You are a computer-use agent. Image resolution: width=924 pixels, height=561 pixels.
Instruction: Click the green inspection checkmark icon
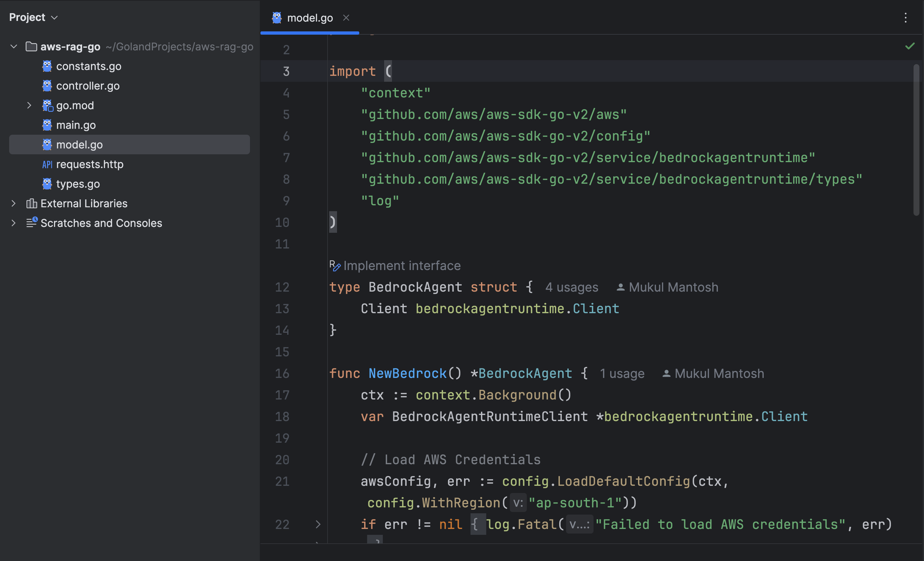pyautogui.click(x=910, y=46)
